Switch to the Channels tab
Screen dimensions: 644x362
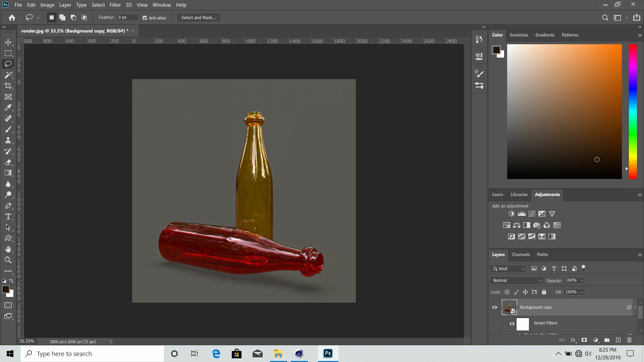pyautogui.click(x=521, y=254)
